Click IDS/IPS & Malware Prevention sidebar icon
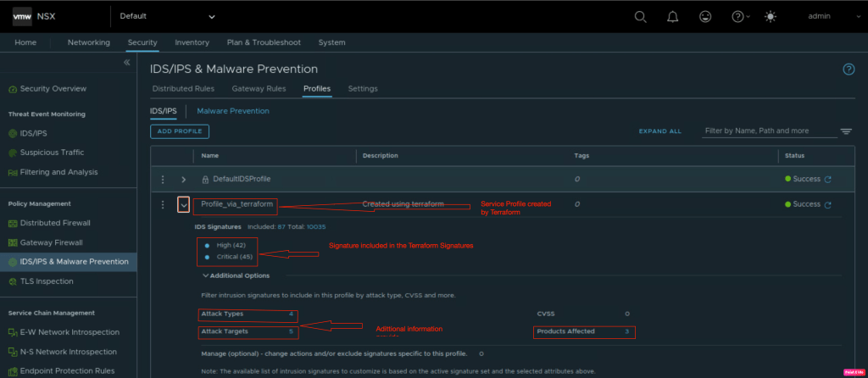The width and height of the screenshot is (868, 378). click(x=13, y=263)
